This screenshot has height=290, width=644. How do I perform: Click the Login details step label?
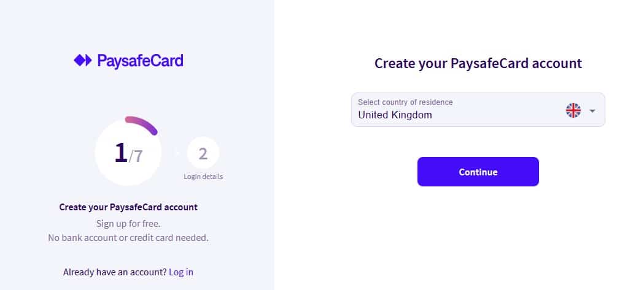pyautogui.click(x=203, y=177)
